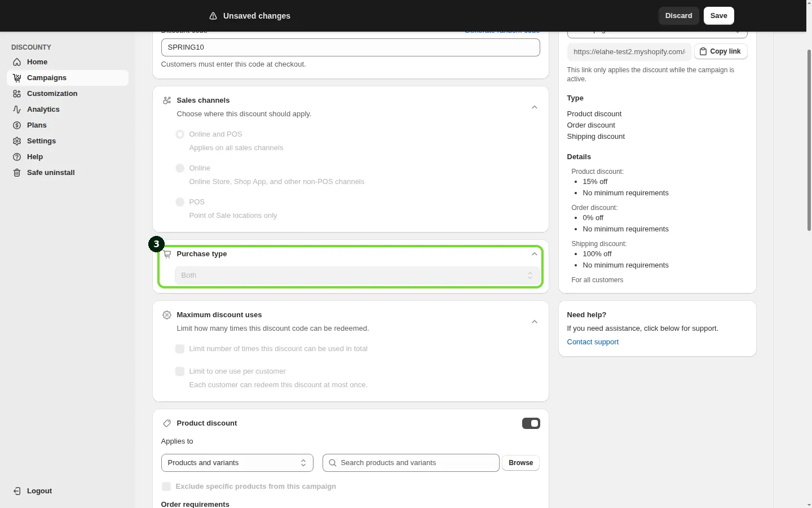This screenshot has width=812, height=508.
Task: Click the Plans dollar icon
Action: coord(17,125)
